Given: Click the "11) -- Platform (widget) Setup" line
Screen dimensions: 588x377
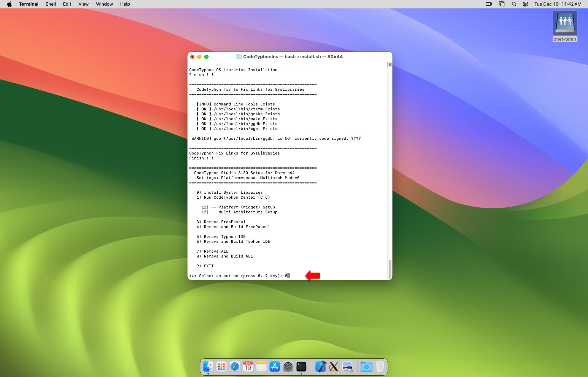Looking at the screenshot, I should tap(238, 207).
